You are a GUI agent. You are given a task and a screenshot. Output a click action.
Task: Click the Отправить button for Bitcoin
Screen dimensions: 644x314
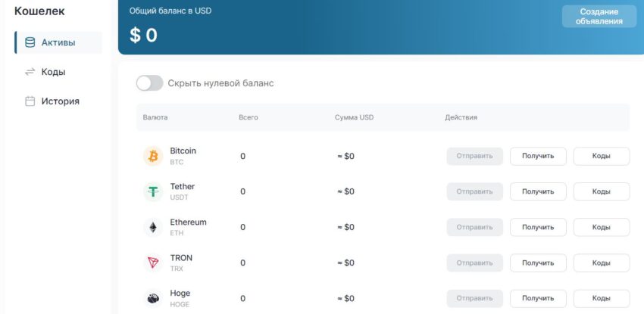[475, 157]
